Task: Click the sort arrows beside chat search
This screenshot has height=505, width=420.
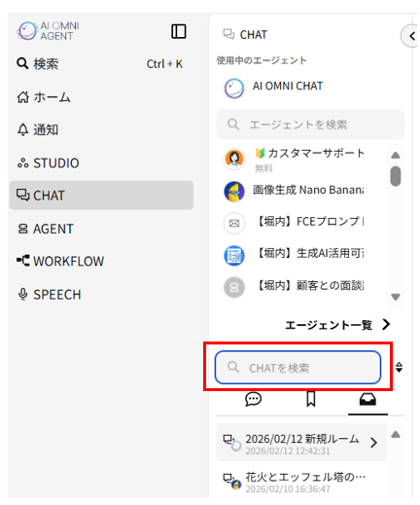Action: click(399, 367)
